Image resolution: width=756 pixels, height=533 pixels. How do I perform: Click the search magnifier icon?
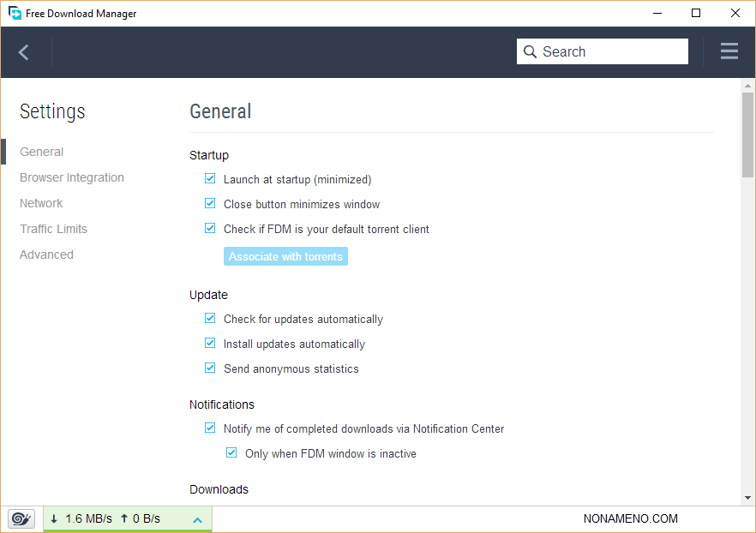click(x=530, y=51)
